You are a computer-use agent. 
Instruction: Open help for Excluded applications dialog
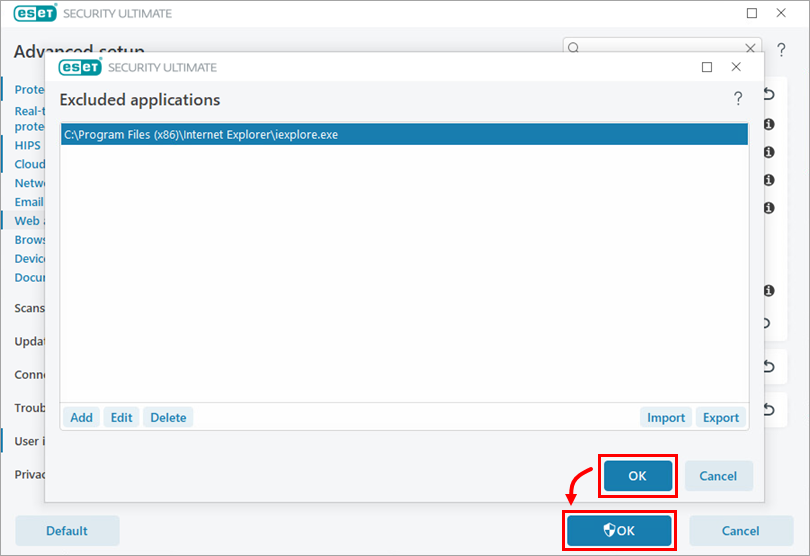[738, 98]
